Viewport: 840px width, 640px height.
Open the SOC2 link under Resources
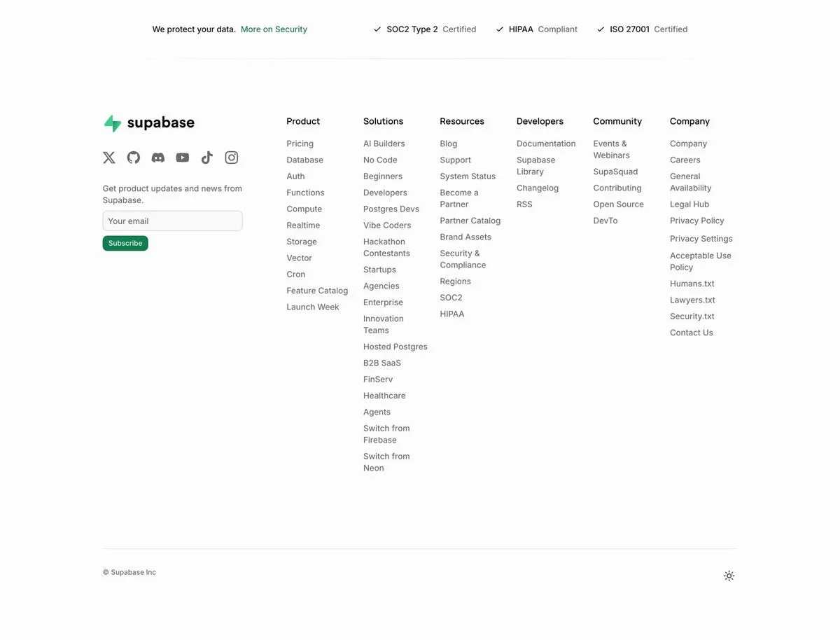(451, 298)
